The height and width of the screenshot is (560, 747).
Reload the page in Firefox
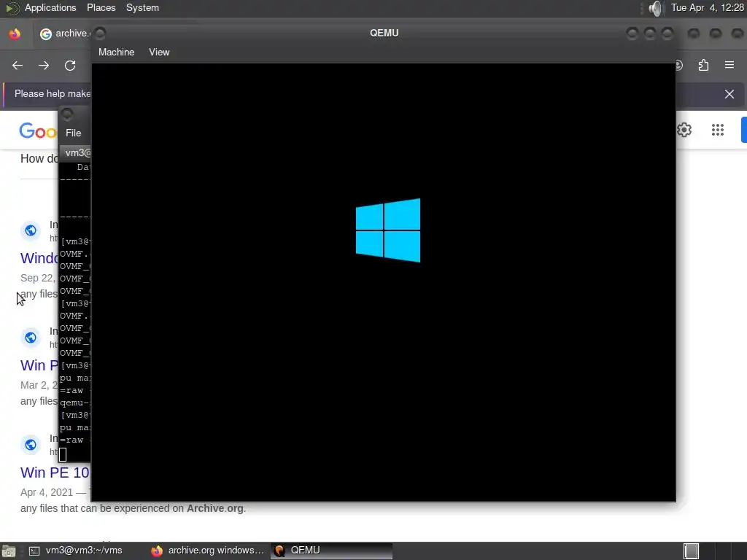click(70, 65)
